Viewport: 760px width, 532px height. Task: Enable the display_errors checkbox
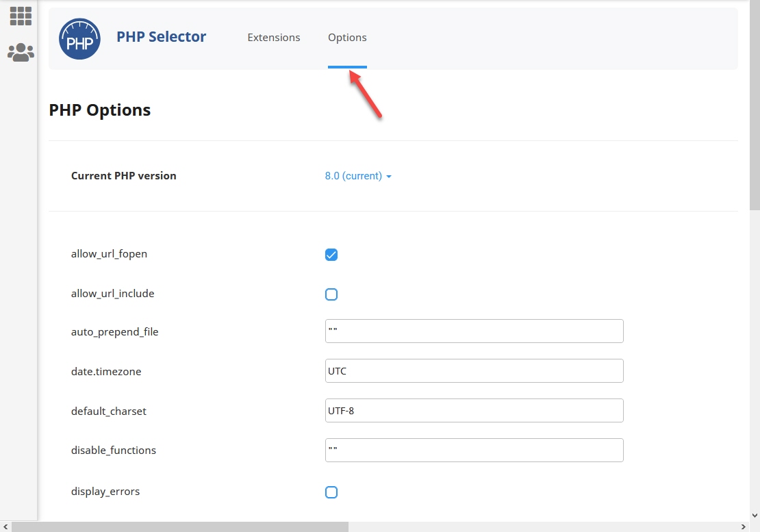(x=331, y=492)
